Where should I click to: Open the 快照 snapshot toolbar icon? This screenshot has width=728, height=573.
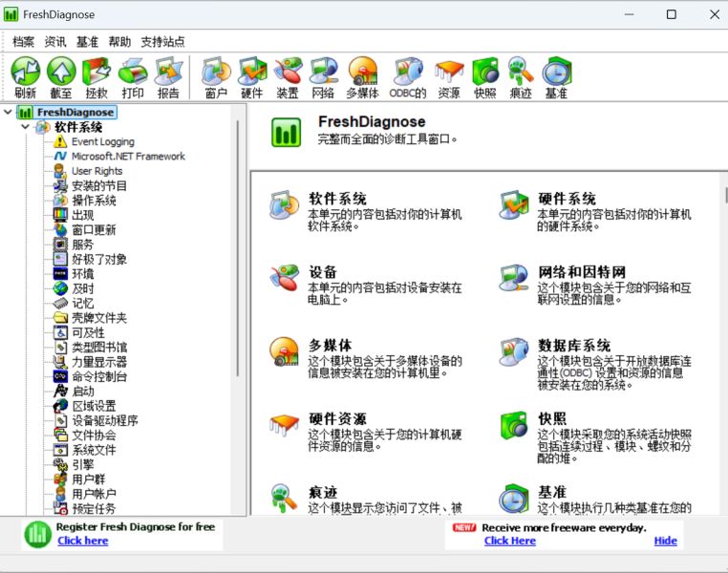485,77
